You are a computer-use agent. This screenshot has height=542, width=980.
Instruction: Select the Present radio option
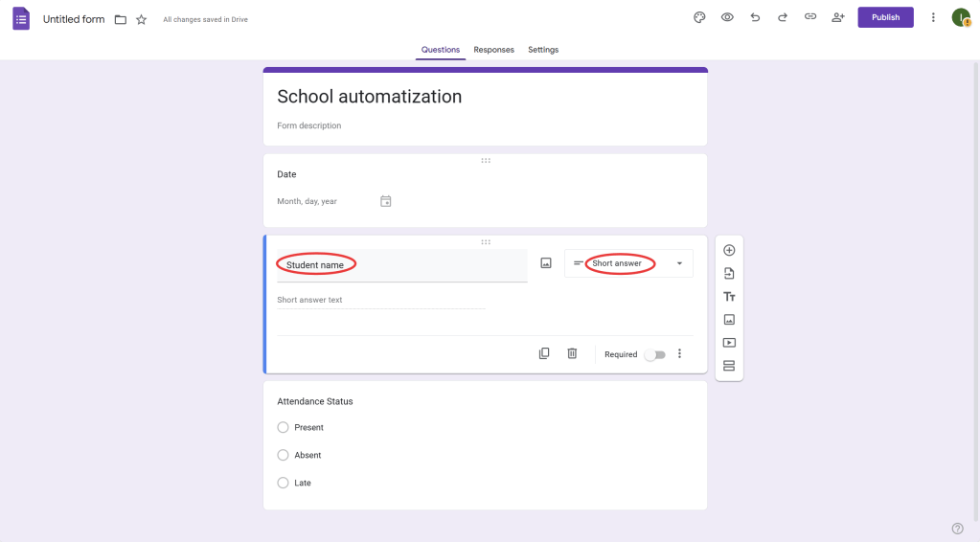coord(283,428)
